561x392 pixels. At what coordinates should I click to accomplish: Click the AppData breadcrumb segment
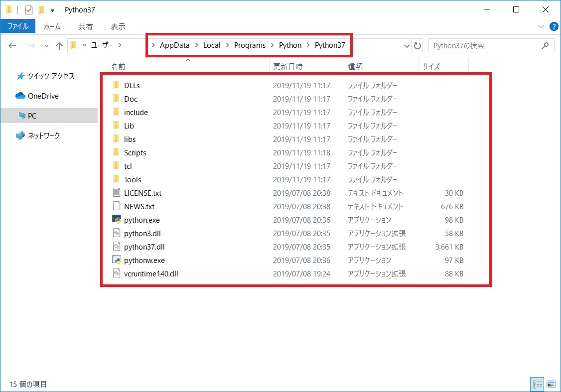pyautogui.click(x=174, y=45)
